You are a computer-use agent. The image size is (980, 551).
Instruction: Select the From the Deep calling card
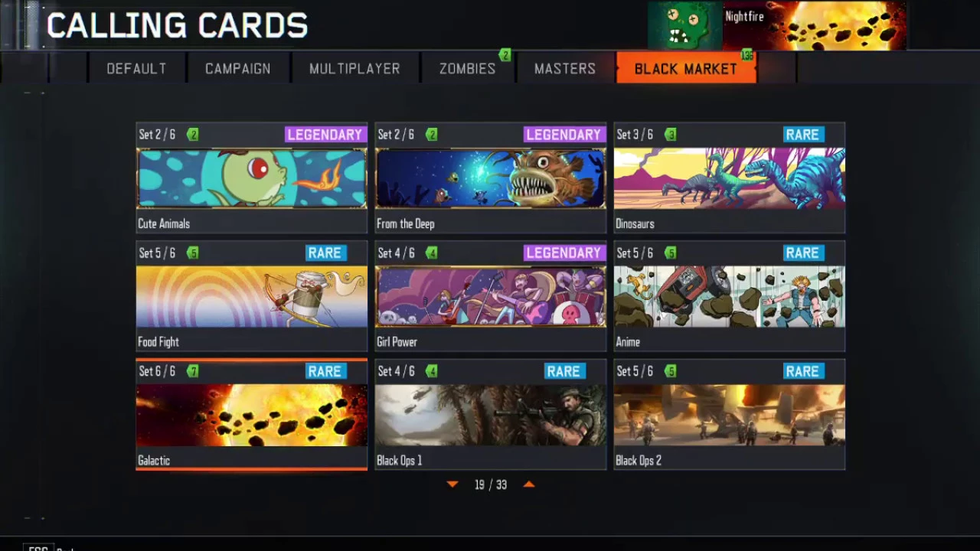[491, 178]
